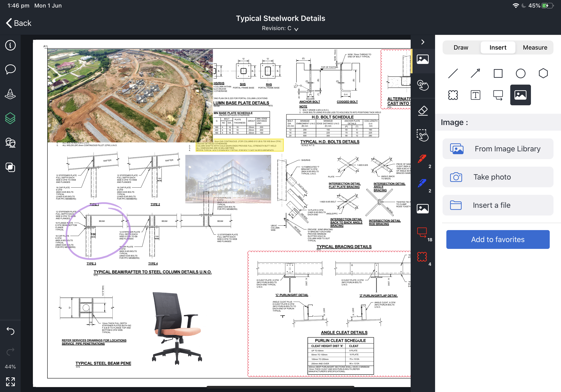
Task: Select the callout tool
Action: (x=498, y=95)
